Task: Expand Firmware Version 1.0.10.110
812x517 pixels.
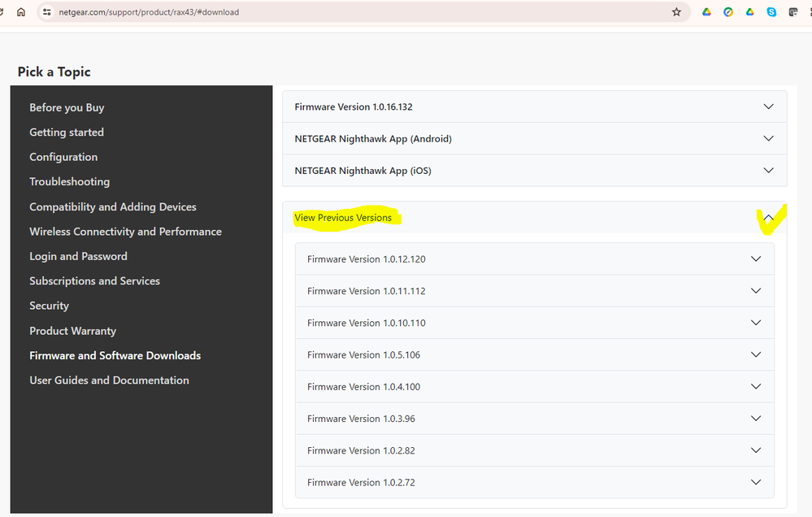Action: (x=535, y=323)
